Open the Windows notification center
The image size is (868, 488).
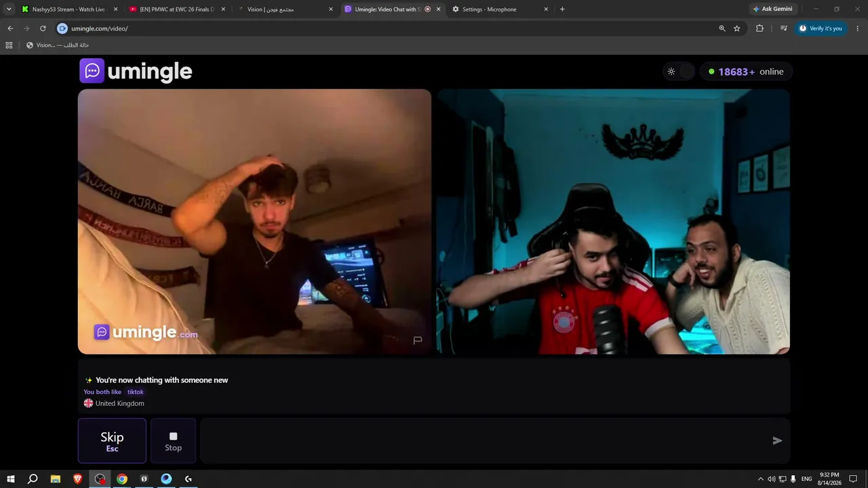853,479
